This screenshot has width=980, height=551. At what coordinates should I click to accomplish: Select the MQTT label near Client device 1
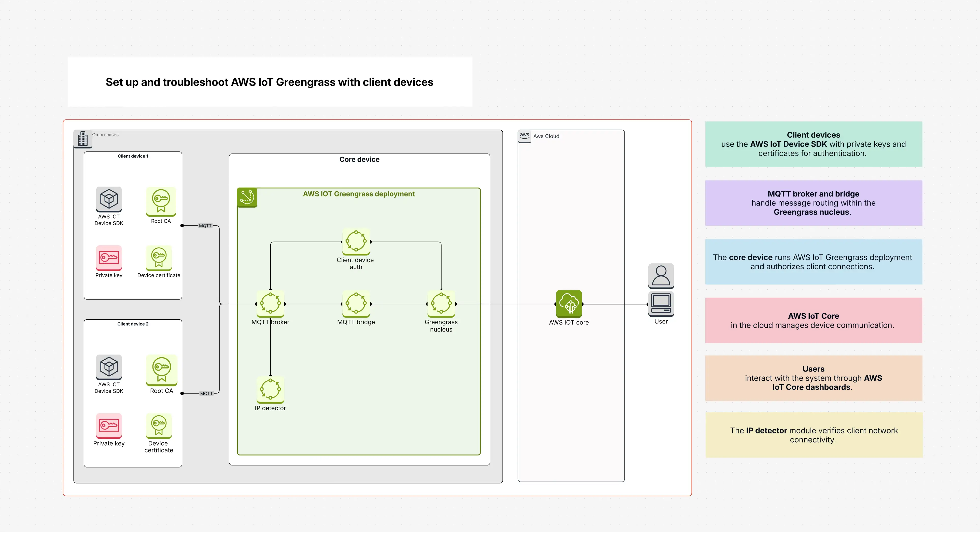click(x=205, y=226)
